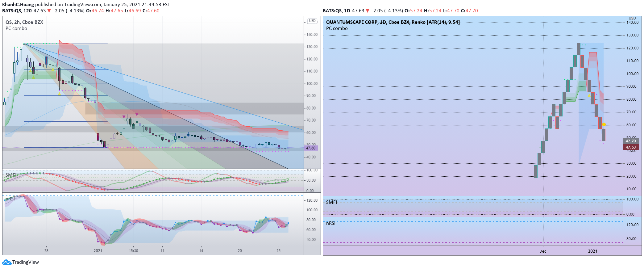Viewport: 644px width, 269px height.
Task: Select the 14 date label on the time axis
Action: coord(201,251)
